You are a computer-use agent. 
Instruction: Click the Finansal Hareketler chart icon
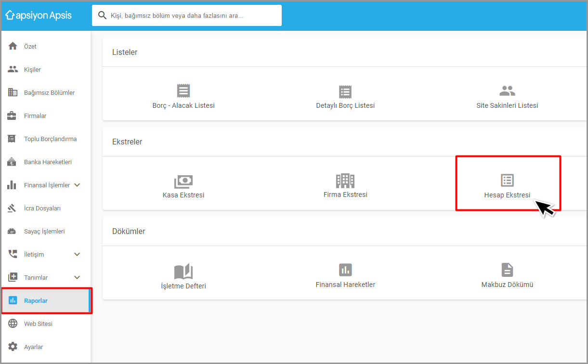345,270
